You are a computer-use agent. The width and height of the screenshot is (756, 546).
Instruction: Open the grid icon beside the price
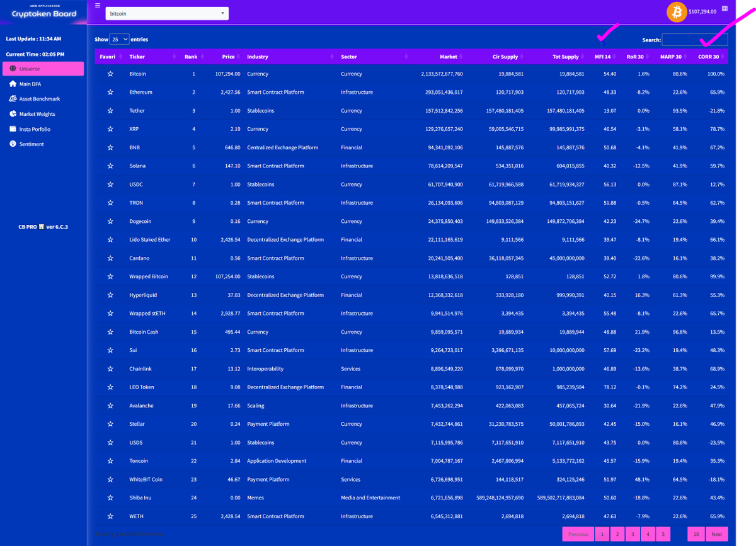[x=724, y=8]
